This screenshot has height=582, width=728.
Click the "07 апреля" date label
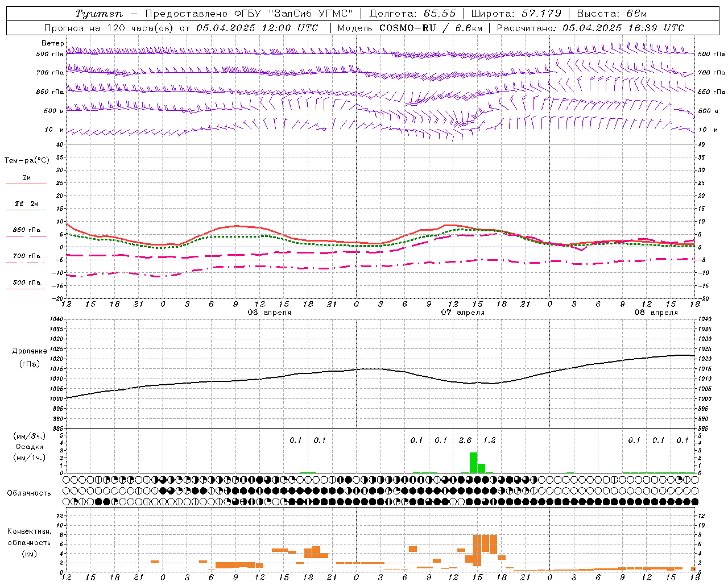(x=463, y=313)
